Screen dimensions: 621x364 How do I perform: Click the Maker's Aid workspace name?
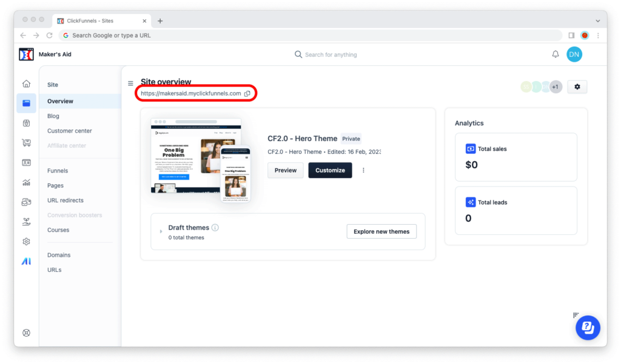click(55, 54)
